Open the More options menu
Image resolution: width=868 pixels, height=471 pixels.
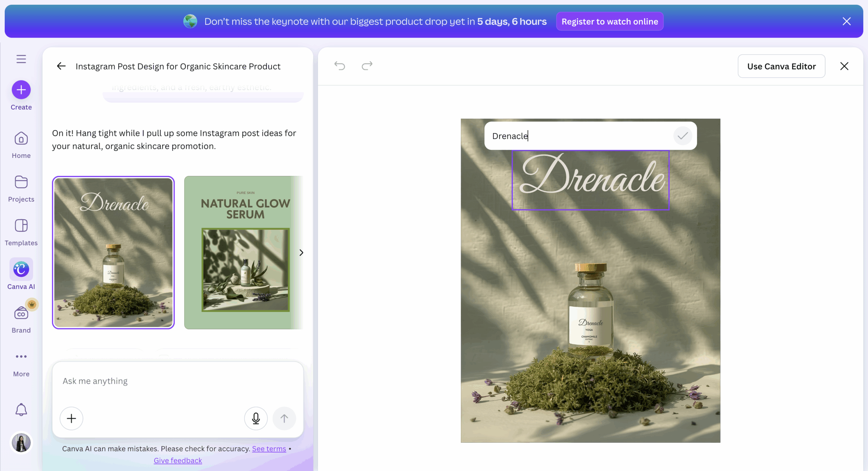coord(21,363)
